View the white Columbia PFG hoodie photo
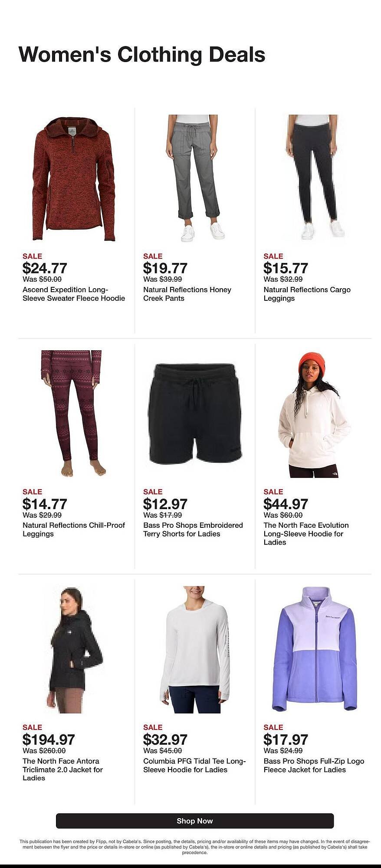Screen dimensions: 381x868 [195, 650]
